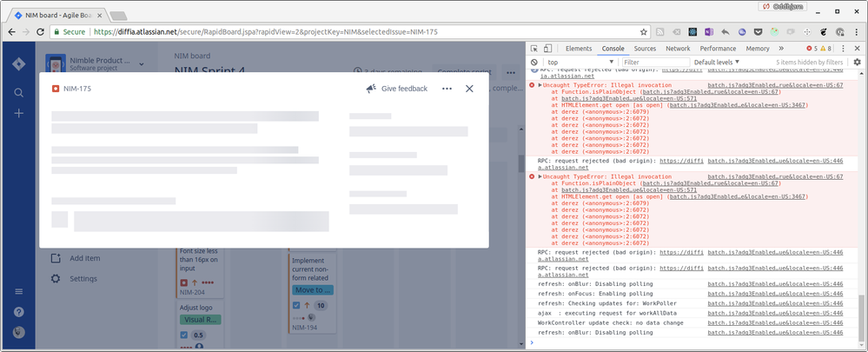Close the NIM-175 issue dialog
Image resolution: width=868 pixels, height=352 pixels.
coord(469,89)
